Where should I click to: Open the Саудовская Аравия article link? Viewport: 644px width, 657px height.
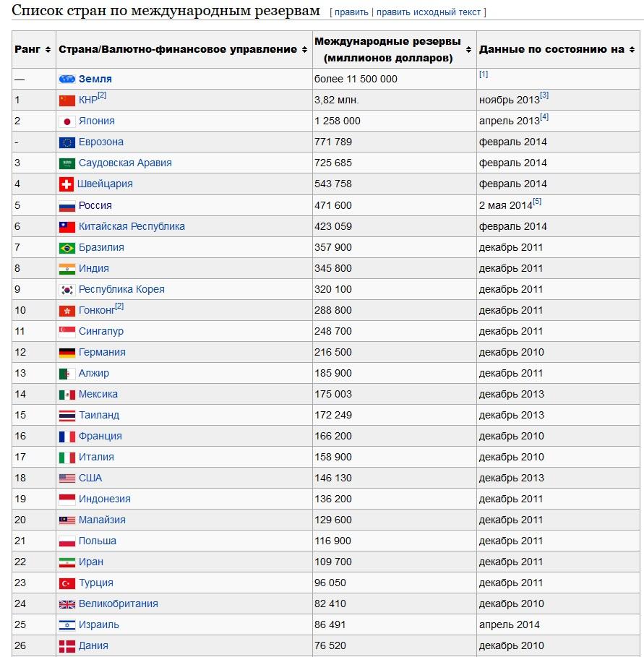click(x=125, y=163)
